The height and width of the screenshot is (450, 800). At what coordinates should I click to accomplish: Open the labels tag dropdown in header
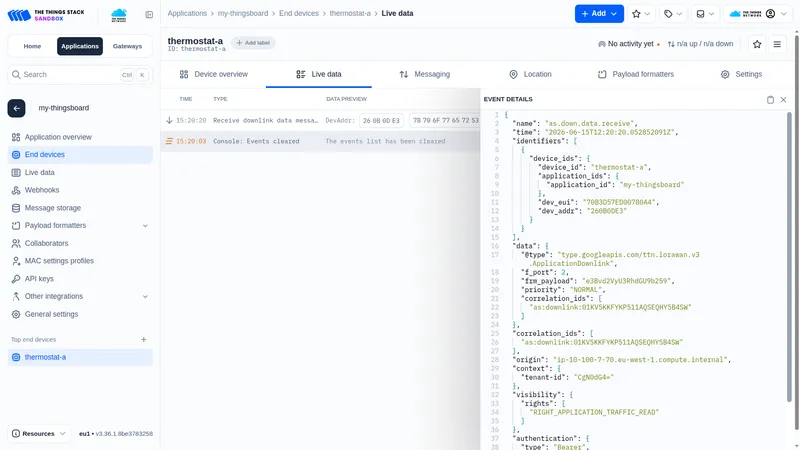coord(673,14)
